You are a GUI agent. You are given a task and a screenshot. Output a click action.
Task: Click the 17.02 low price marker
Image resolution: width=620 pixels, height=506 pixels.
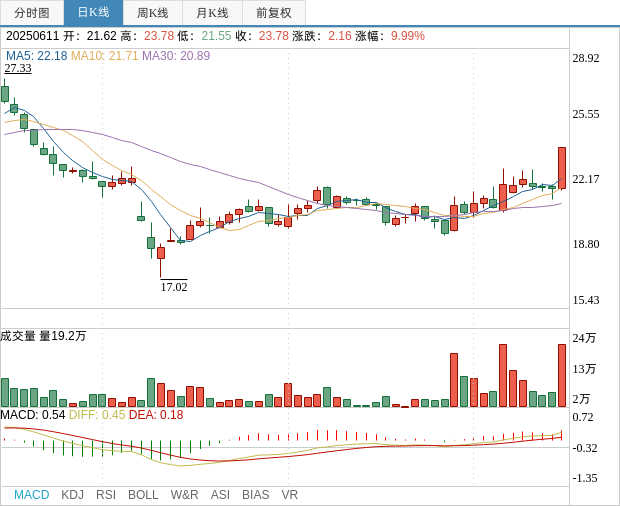click(x=174, y=287)
